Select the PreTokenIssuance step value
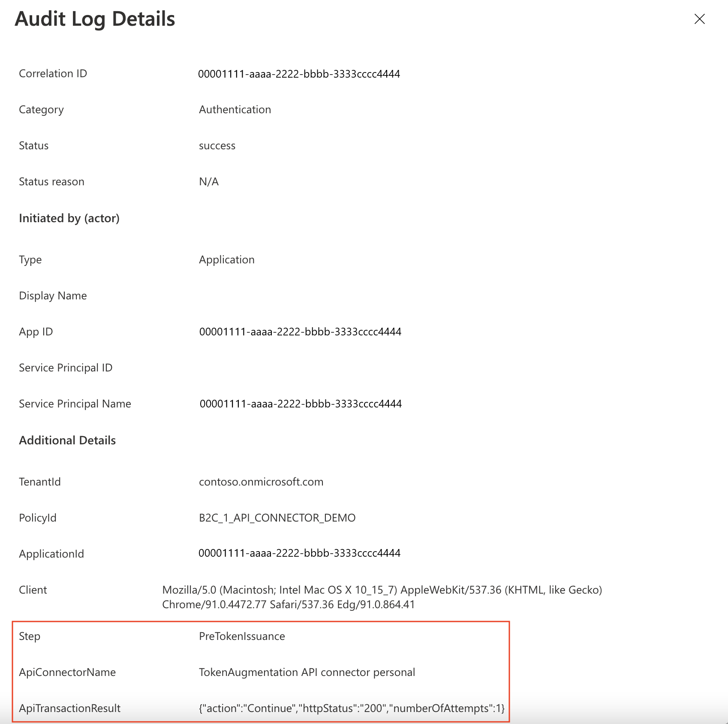 coord(241,636)
